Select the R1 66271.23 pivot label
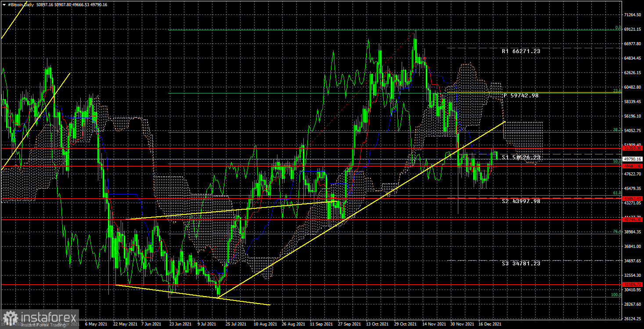The width and height of the screenshot is (644, 329). 521,51
